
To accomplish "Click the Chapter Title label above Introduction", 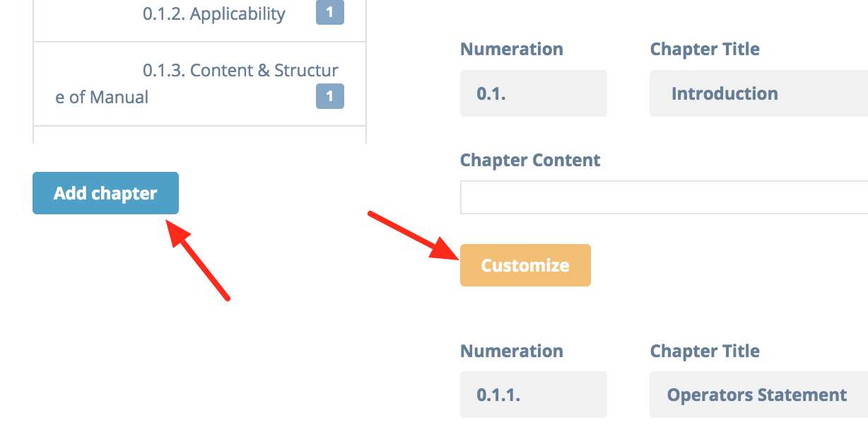I will (x=705, y=50).
